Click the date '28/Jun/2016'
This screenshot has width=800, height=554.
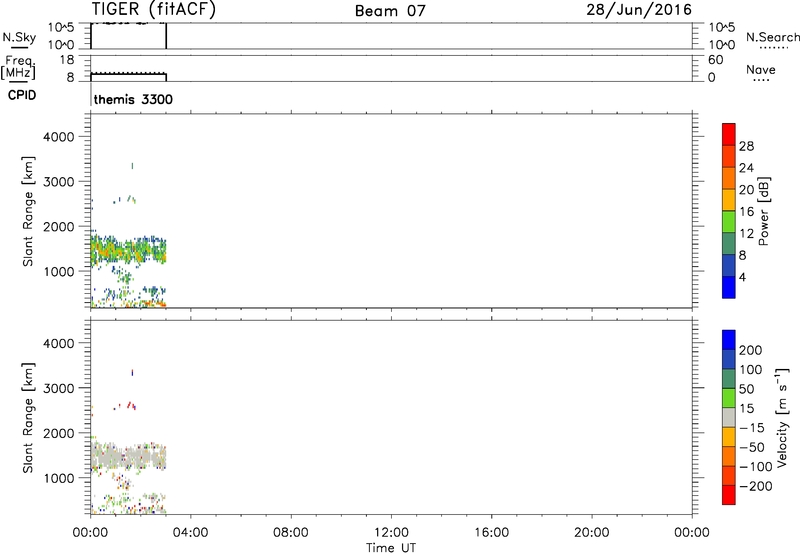tap(639, 10)
